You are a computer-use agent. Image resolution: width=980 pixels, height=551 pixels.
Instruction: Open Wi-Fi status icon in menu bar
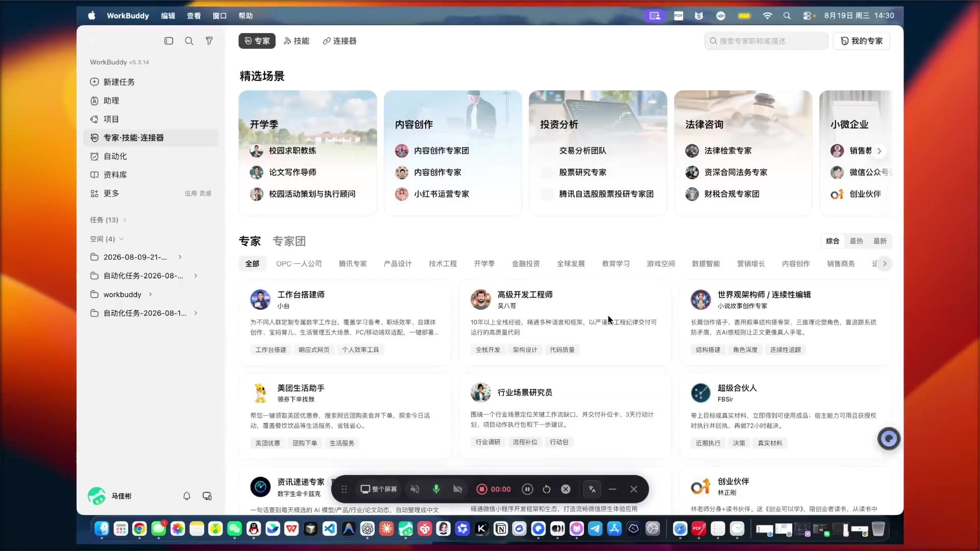coord(767,16)
